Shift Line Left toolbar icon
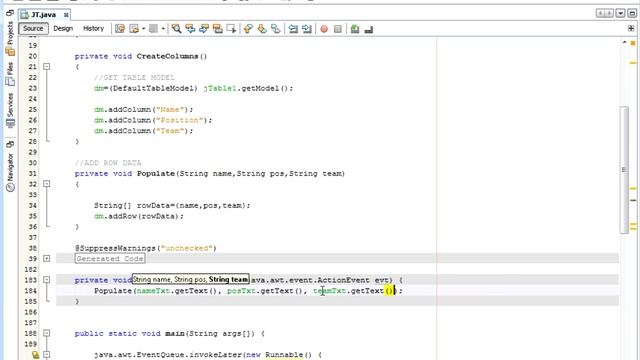 coord(293,29)
